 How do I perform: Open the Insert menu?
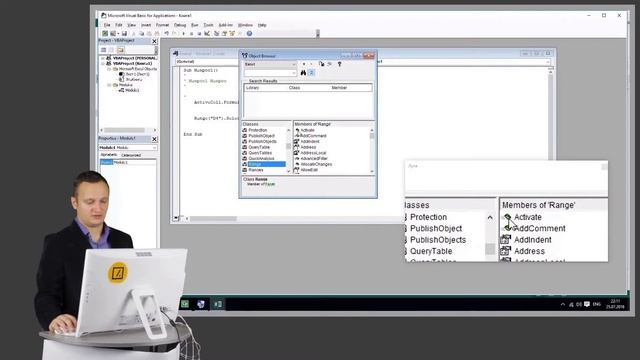(x=146, y=25)
